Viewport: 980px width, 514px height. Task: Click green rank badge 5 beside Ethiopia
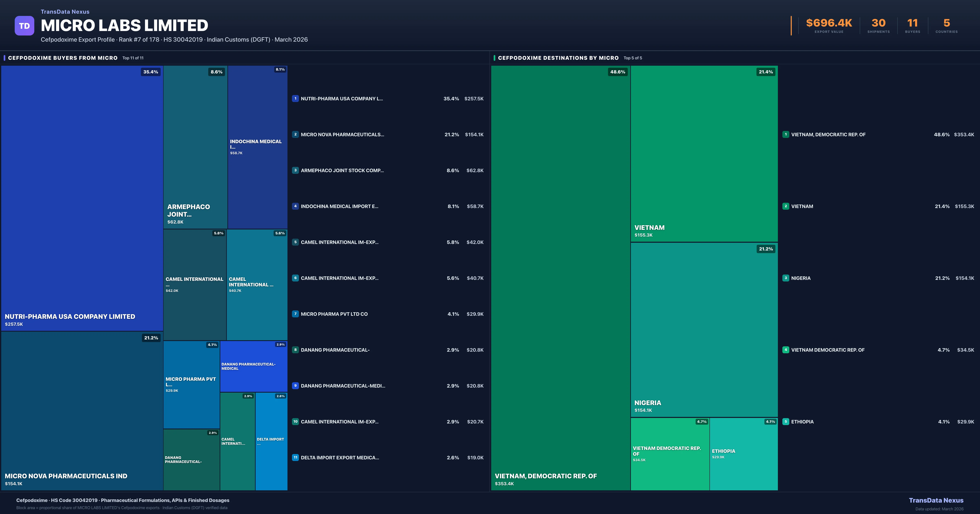point(786,422)
